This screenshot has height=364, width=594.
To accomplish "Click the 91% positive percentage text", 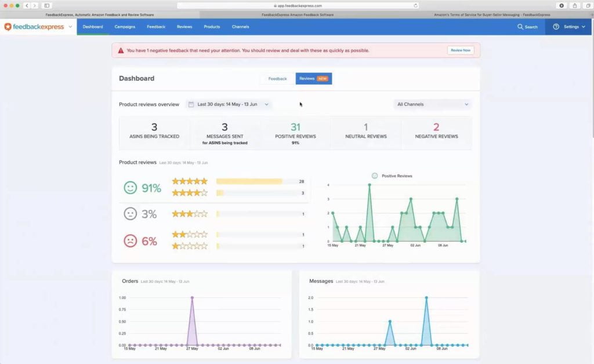I will (151, 188).
